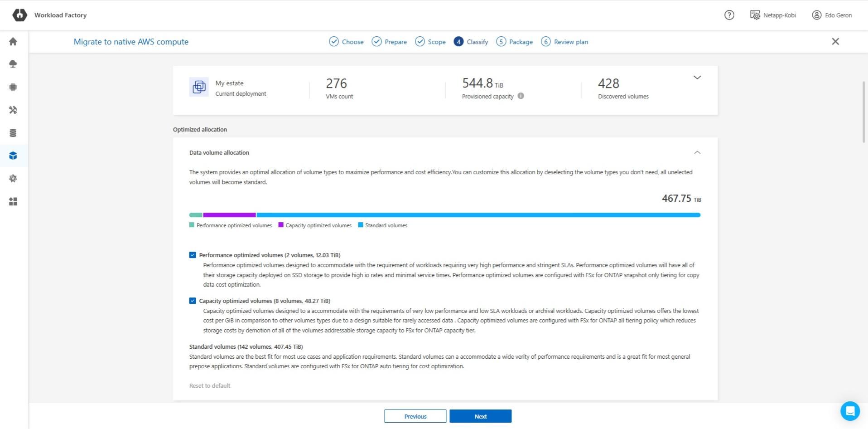
Task: Click the processor chip sidebar icon
Action: [13, 87]
